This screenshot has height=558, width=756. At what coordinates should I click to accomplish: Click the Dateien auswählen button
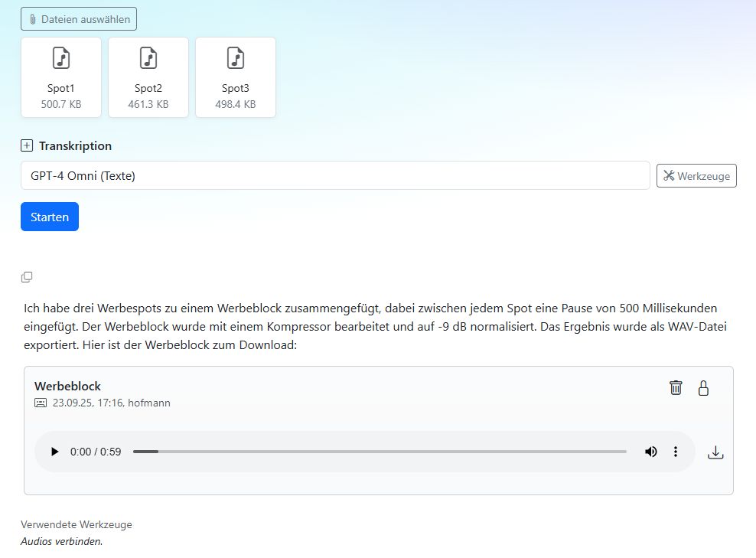pos(79,19)
